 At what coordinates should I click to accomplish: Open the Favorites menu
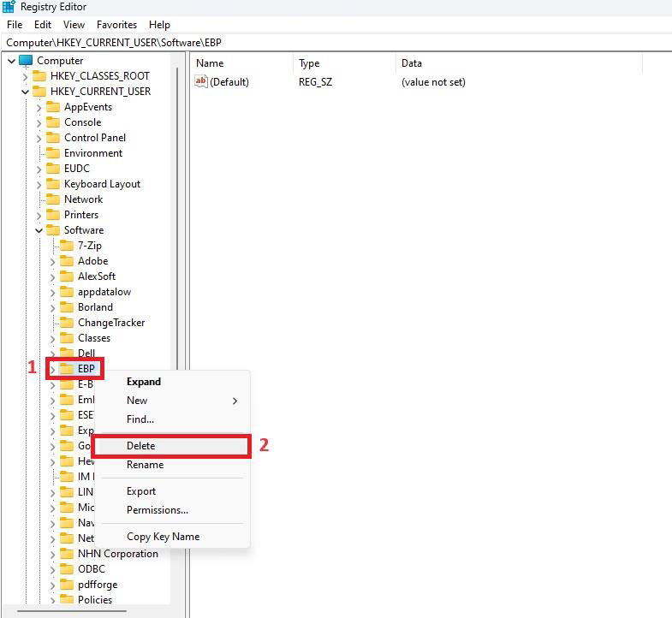[116, 25]
